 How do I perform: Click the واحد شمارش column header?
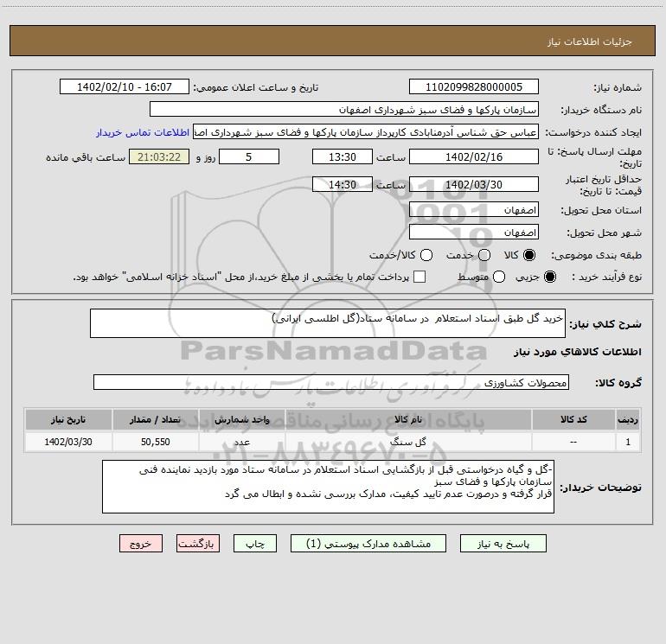pyautogui.click(x=241, y=419)
